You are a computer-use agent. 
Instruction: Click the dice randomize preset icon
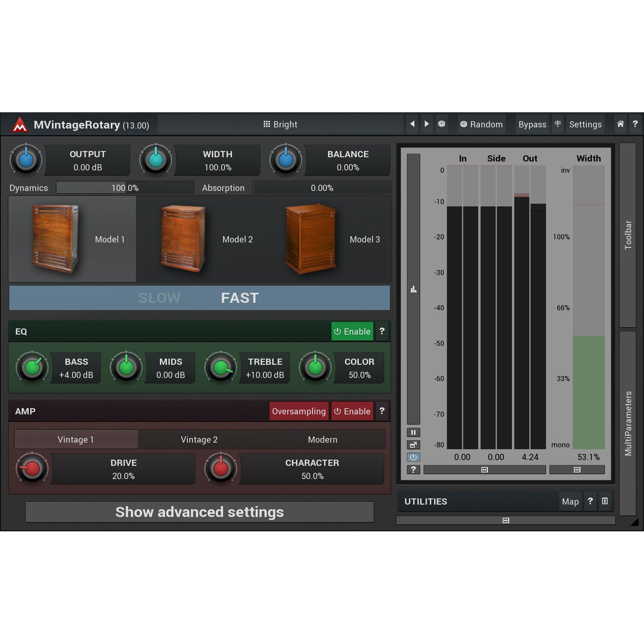pyautogui.click(x=441, y=124)
